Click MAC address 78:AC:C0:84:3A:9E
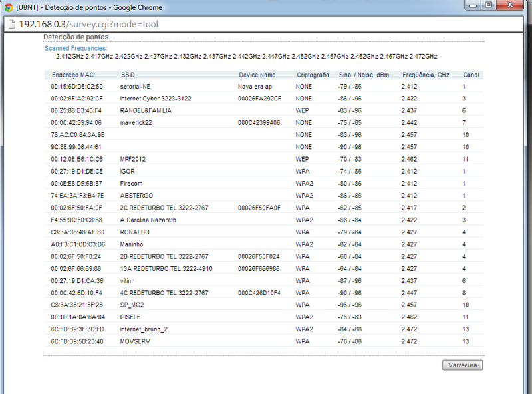Screen dimensions: 532x394 78,135
